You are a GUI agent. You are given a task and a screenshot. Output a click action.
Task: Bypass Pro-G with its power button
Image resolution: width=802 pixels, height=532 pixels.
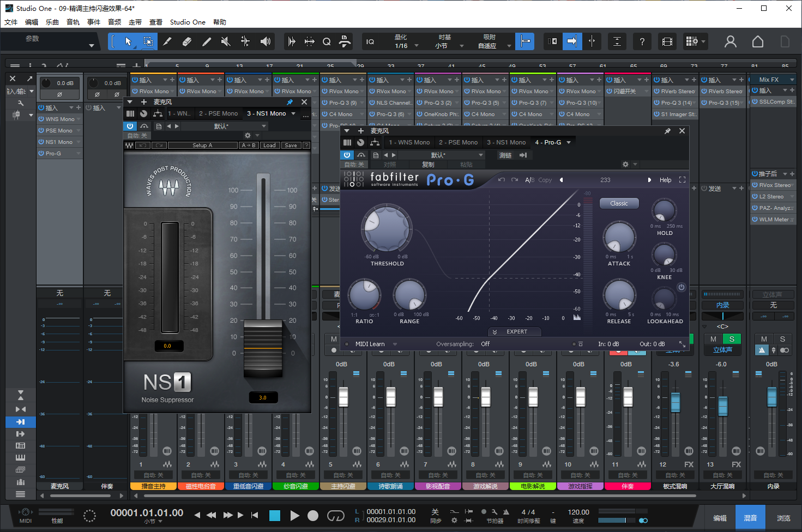[347, 155]
